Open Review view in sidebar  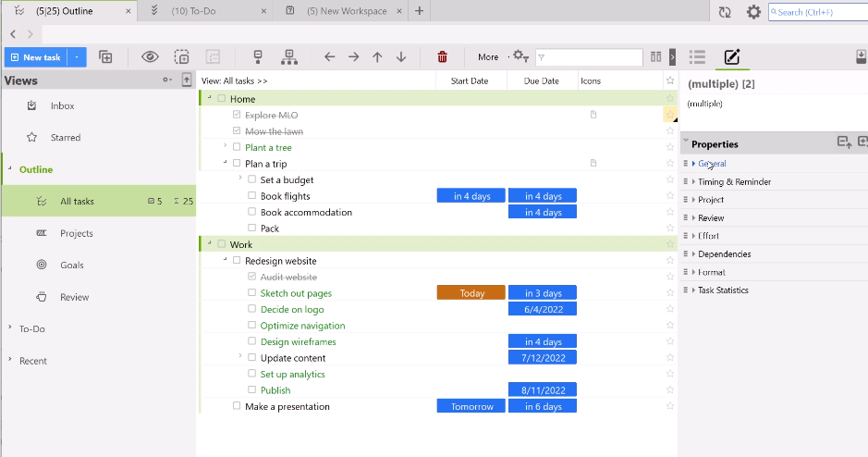[x=74, y=297]
